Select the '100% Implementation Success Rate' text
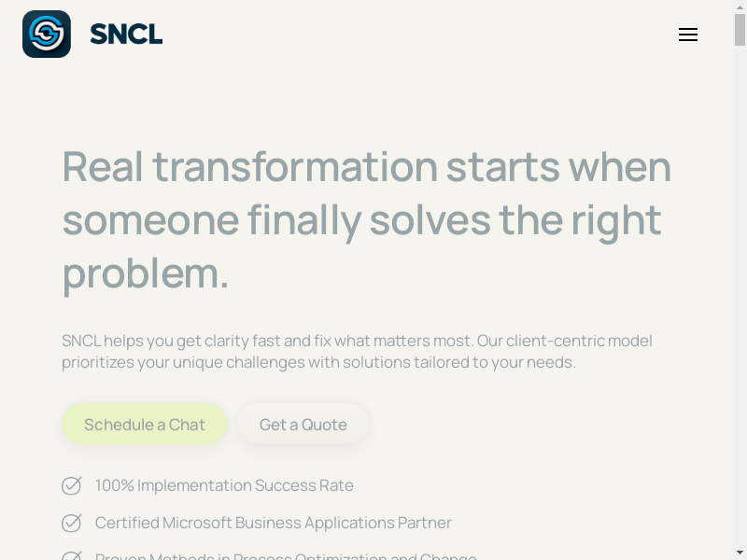747x560 pixels. click(224, 485)
